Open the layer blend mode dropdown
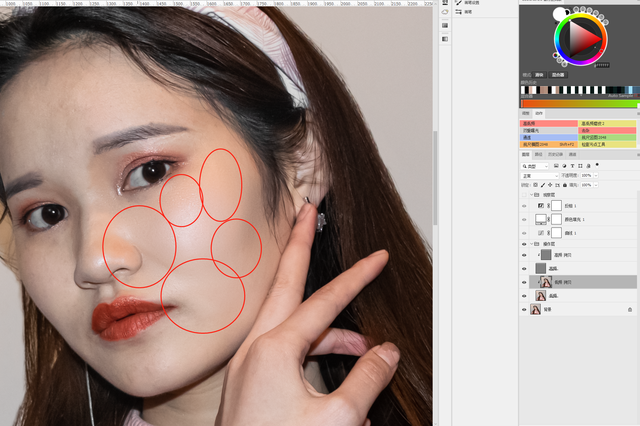 tap(540, 175)
